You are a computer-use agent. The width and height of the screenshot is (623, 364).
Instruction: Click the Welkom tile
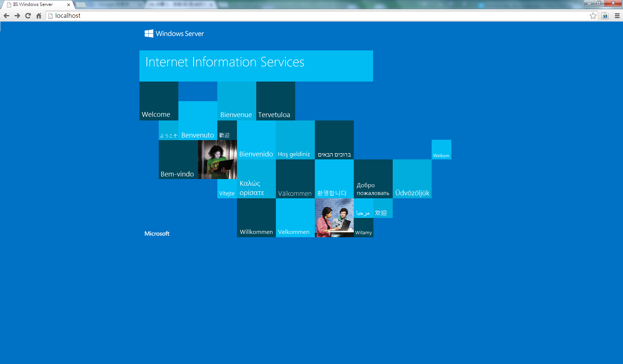click(441, 149)
